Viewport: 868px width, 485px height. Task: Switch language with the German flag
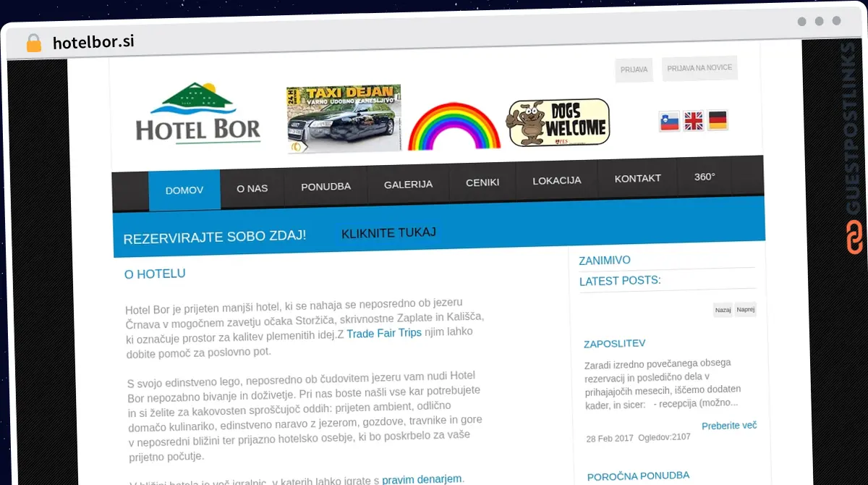[x=718, y=120]
